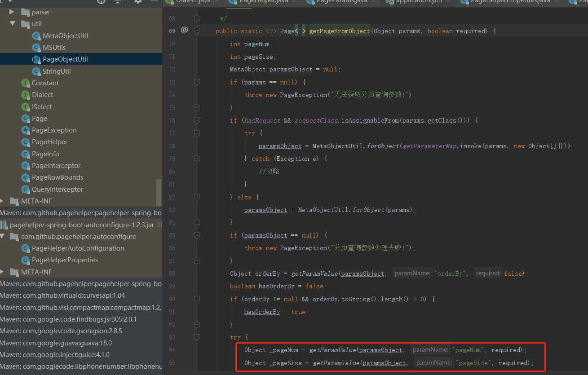Fold the if block at line 73
The image size is (588, 375).
197,82
